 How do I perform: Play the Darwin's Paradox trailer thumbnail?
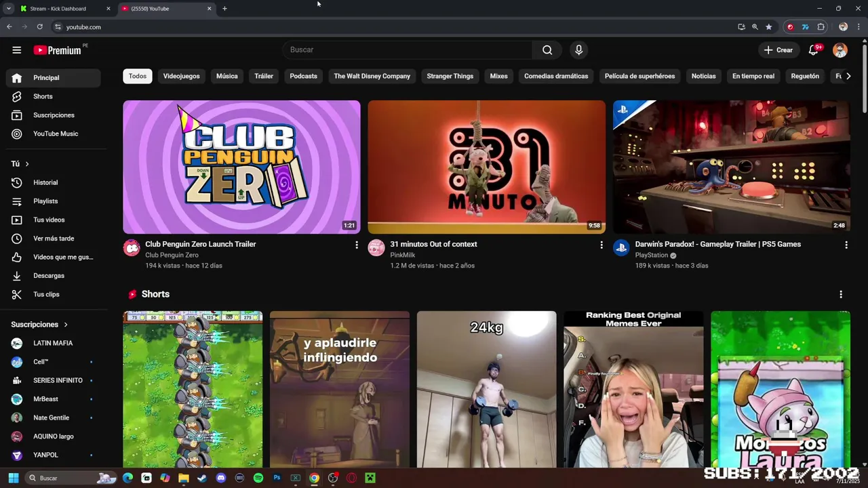(x=731, y=167)
